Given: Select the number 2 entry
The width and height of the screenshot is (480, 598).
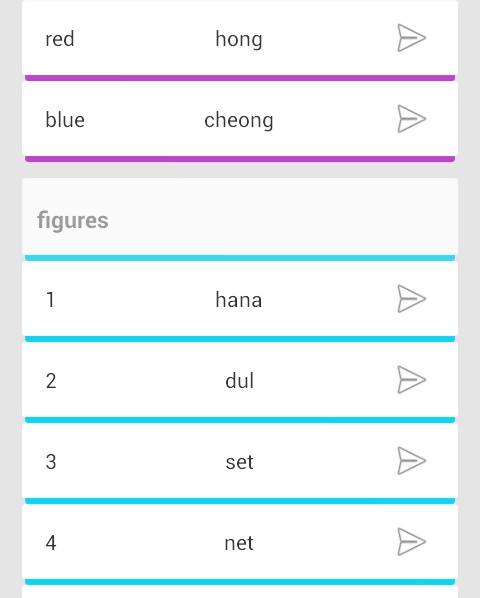Looking at the screenshot, I should pos(51,381).
